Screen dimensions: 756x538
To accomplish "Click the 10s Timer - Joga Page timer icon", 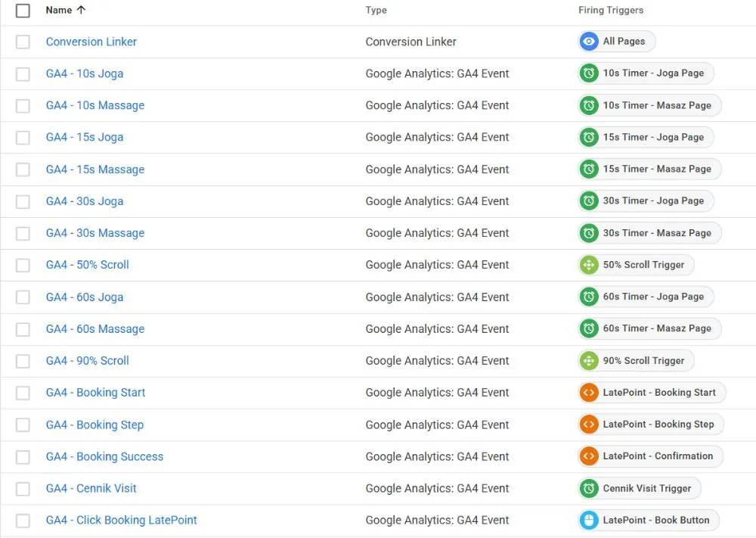I will (x=589, y=73).
